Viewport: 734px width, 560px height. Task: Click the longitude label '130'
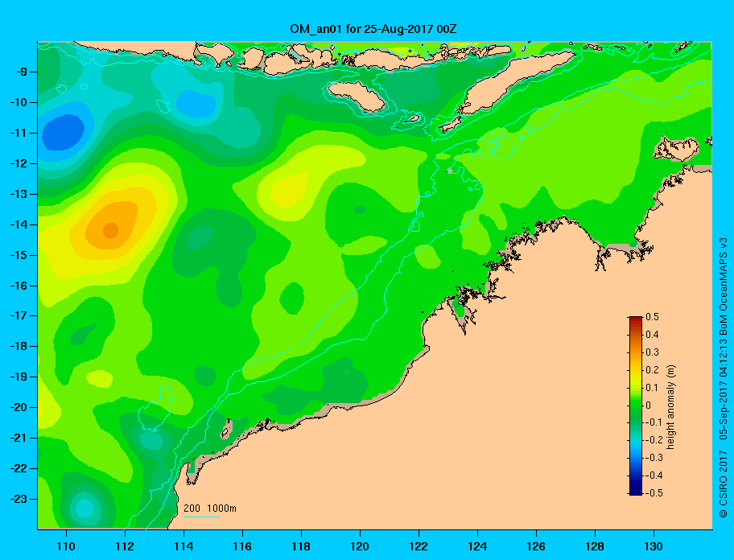(654, 546)
